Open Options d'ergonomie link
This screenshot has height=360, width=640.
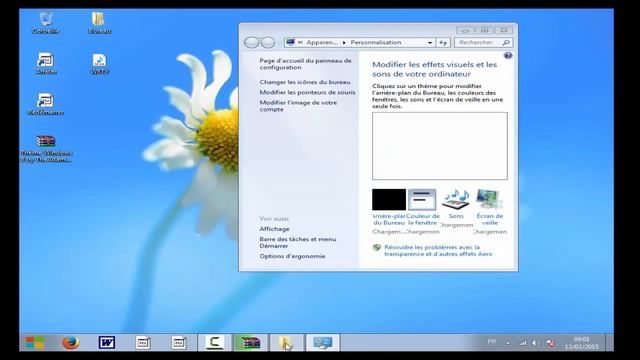pos(292,256)
